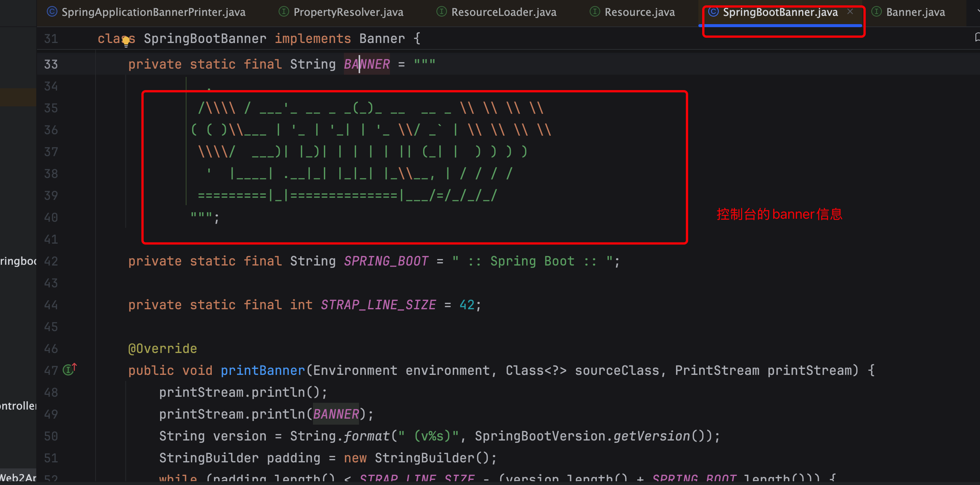Close the SpringBootBanner.java tab
This screenshot has height=485, width=980.
850,12
